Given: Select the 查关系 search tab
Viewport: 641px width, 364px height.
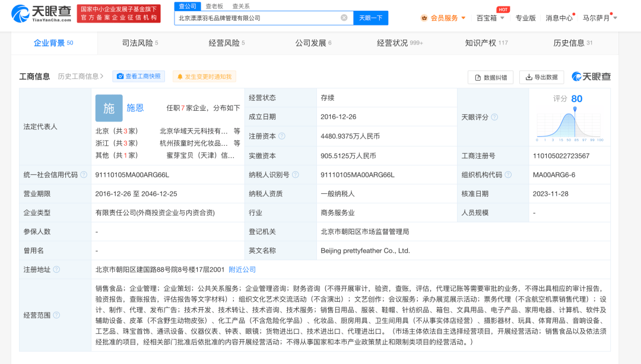Looking at the screenshot, I should 241,6.
